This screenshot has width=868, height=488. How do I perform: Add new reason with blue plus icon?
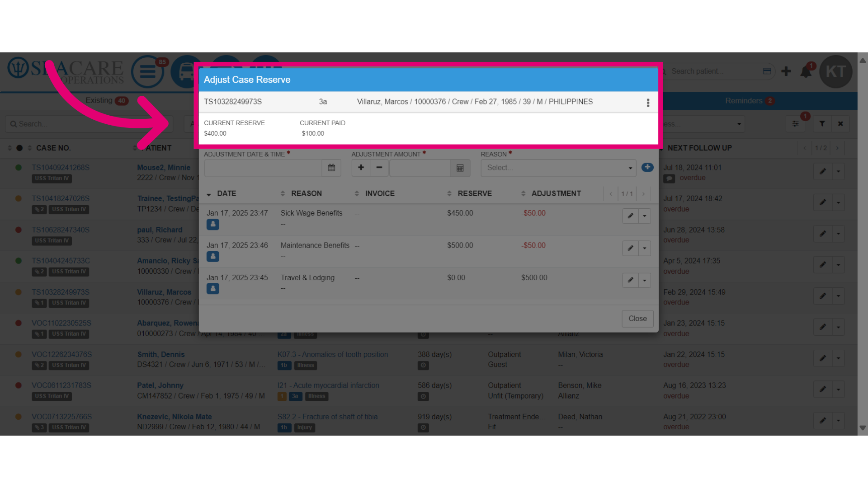pos(647,167)
